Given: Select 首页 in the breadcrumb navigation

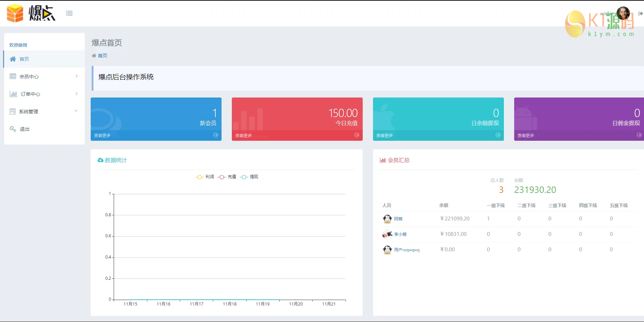Looking at the screenshot, I should click(x=102, y=55).
